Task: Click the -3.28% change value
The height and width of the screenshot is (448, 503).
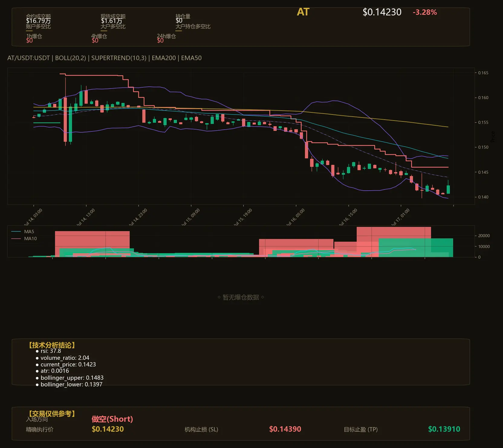Action: tap(425, 12)
